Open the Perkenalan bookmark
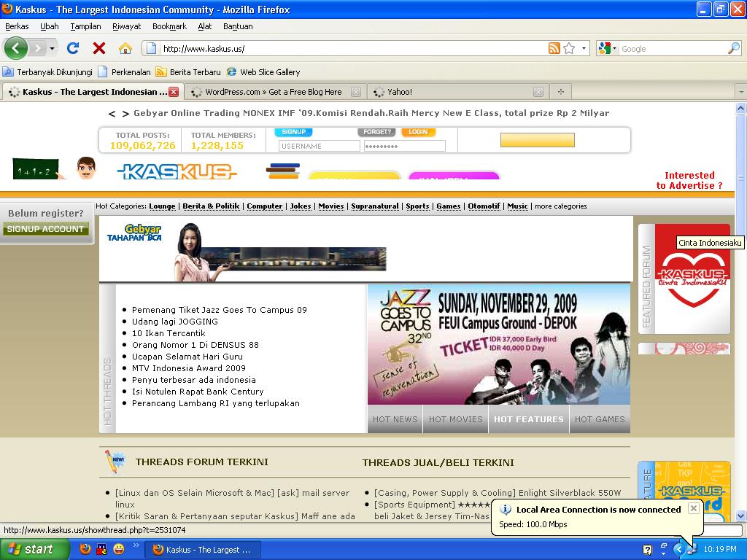 point(124,72)
